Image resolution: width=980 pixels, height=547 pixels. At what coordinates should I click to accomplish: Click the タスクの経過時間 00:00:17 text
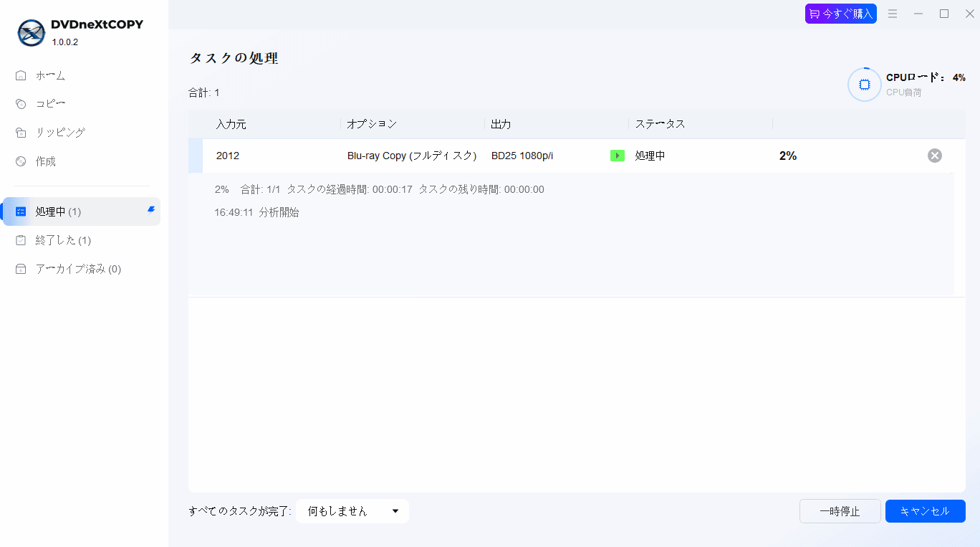(x=350, y=189)
